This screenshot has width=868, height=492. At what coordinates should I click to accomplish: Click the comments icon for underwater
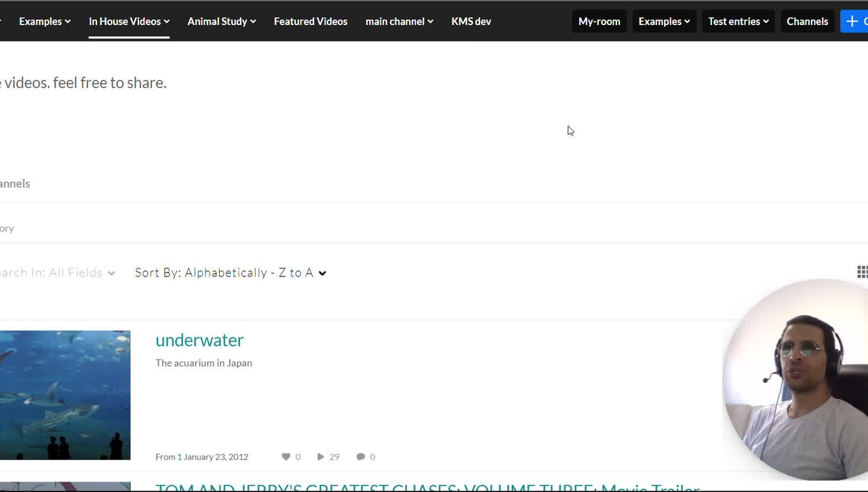click(x=361, y=457)
